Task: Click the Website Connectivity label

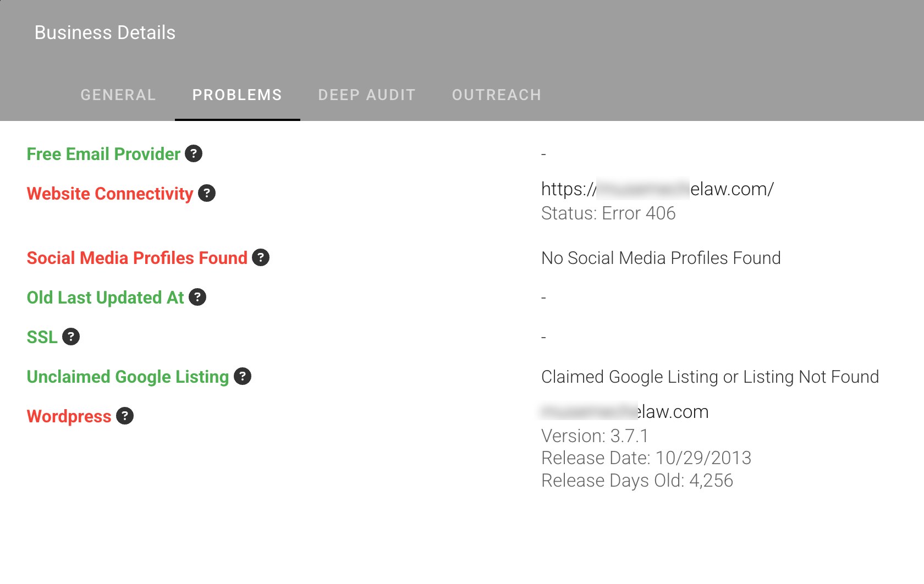Action: click(x=110, y=194)
